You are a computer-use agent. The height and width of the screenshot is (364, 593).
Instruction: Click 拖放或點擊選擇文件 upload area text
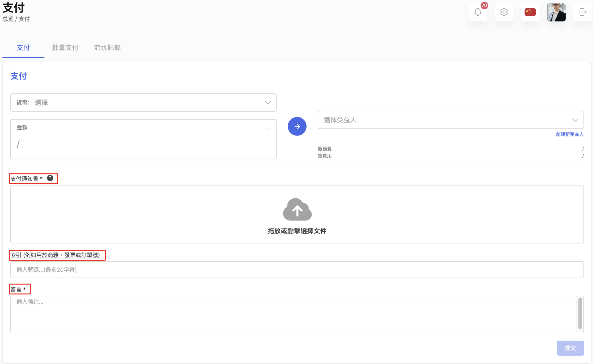297,231
